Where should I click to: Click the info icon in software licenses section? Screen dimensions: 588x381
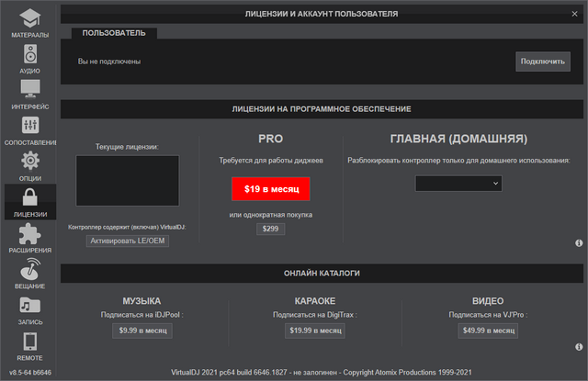[580, 243]
